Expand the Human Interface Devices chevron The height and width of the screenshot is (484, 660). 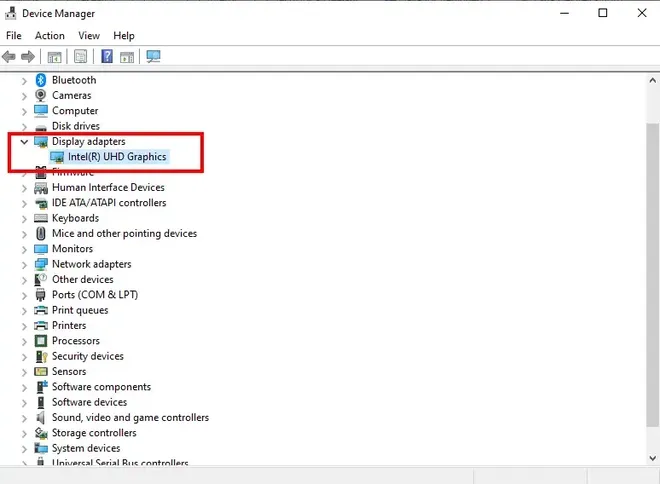tap(24, 189)
